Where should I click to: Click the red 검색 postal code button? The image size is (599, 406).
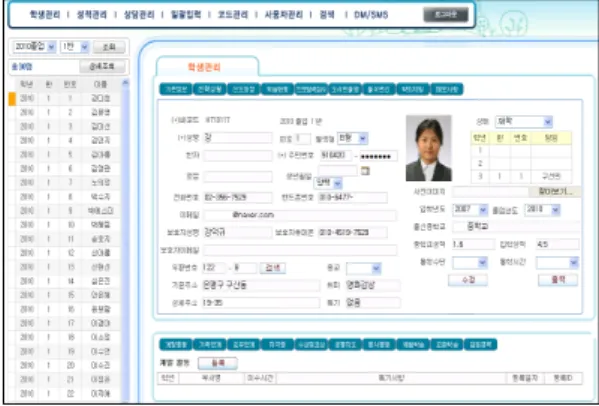273,268
